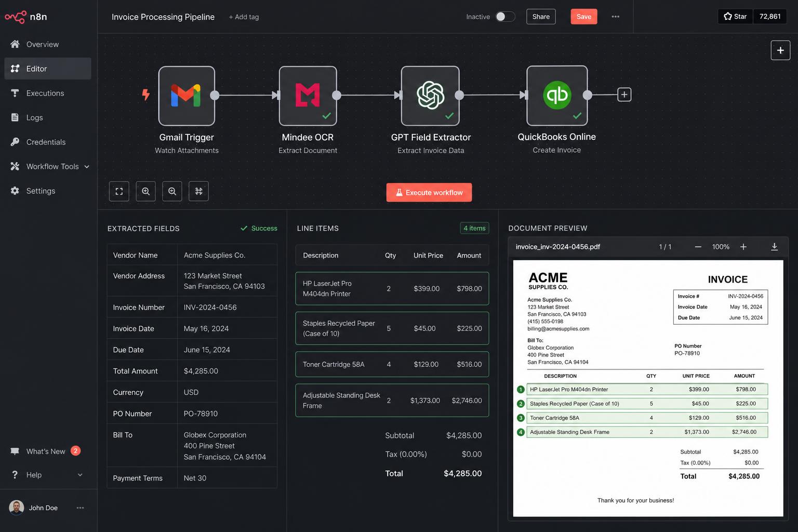Select the Mindee OCR node
Image resolution: width=798 pixels, height=532 pixels.
point(308,96)
